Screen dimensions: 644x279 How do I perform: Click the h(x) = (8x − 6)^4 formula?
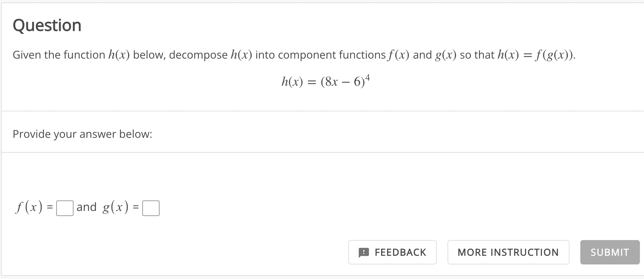click(x=325, y=82)
